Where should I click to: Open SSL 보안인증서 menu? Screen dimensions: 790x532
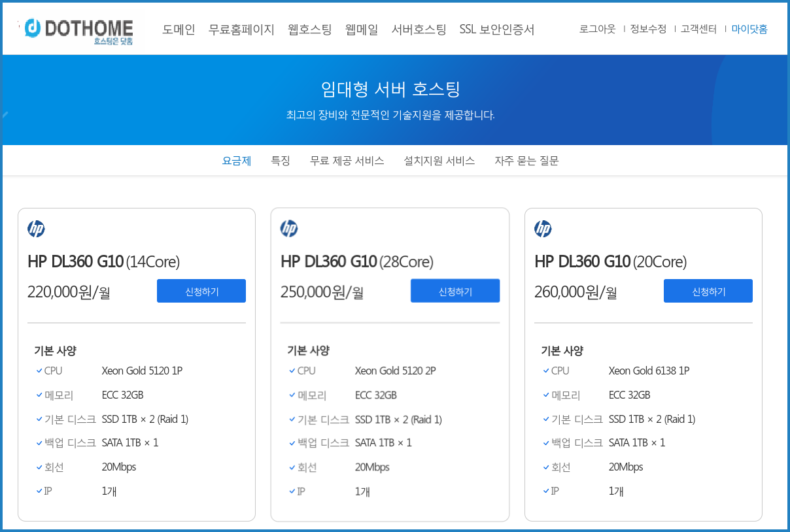tap(497, 29)
